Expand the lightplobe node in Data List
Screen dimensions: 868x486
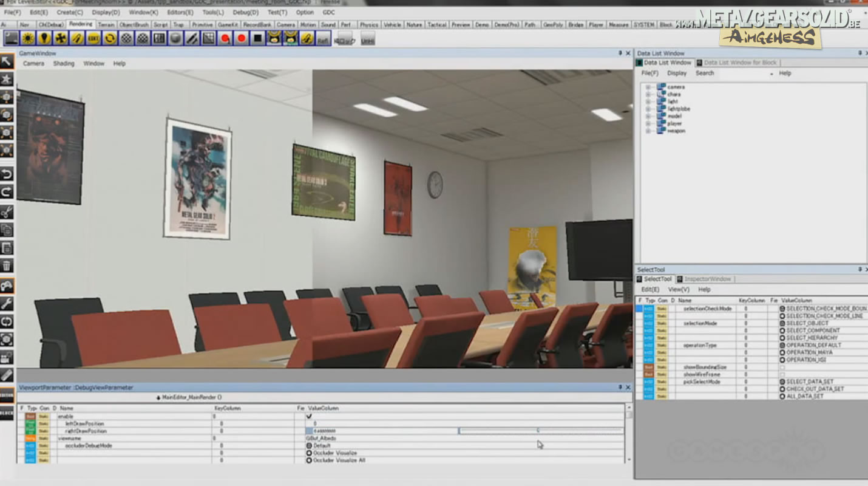[648, 109]
